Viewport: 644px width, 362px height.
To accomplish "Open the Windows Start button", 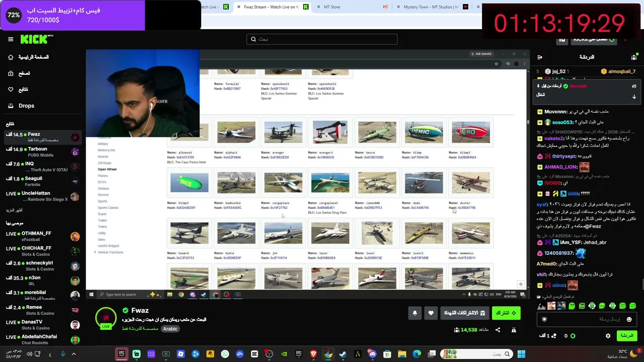I will click(521, 354).
